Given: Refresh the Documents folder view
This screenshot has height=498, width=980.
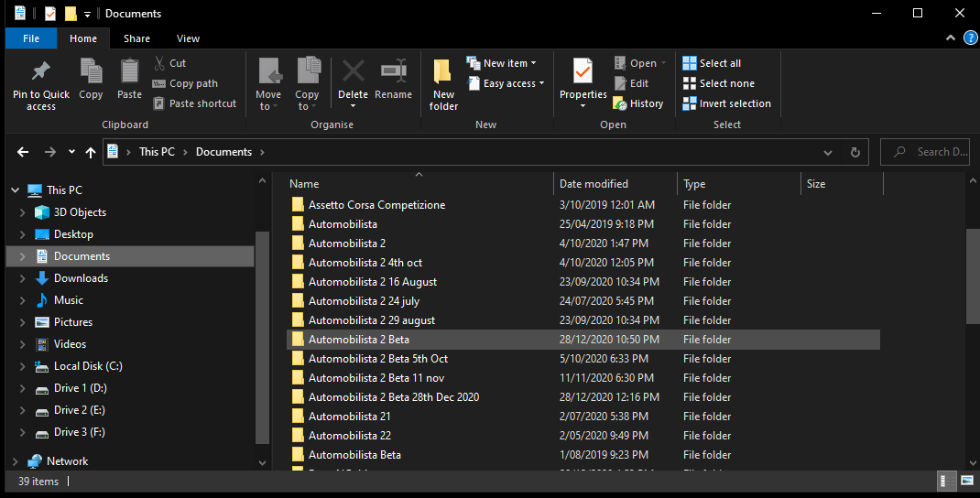Looking at the screenshot, I should [x=855, y=152].
